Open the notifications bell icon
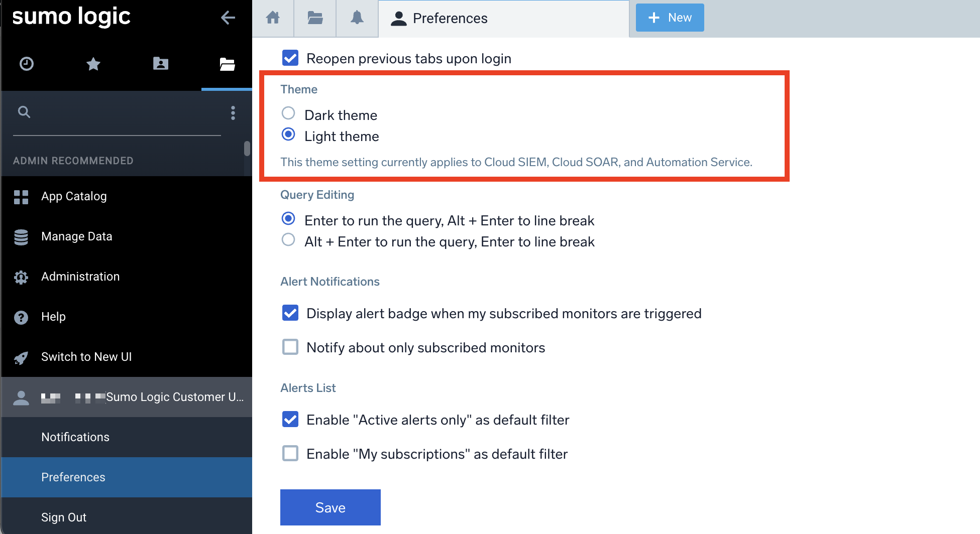Screen dimensions: 980x534 coord(357,18)
